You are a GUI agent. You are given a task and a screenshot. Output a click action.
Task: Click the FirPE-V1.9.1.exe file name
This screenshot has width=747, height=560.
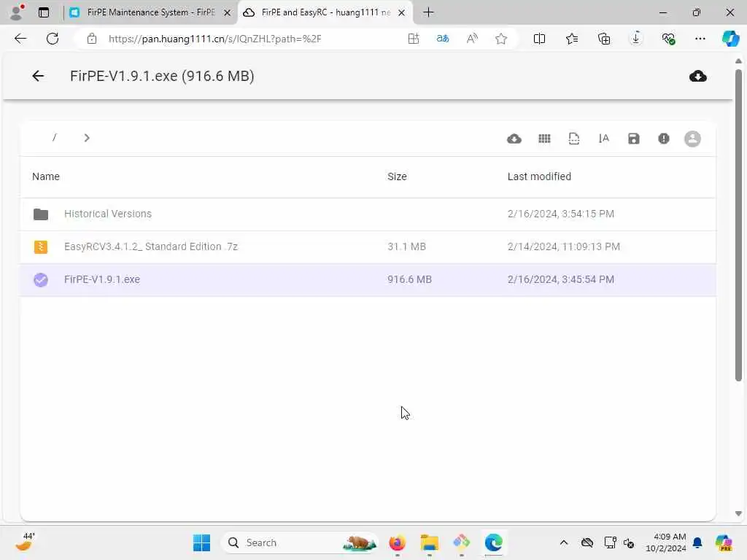[102, 279]
